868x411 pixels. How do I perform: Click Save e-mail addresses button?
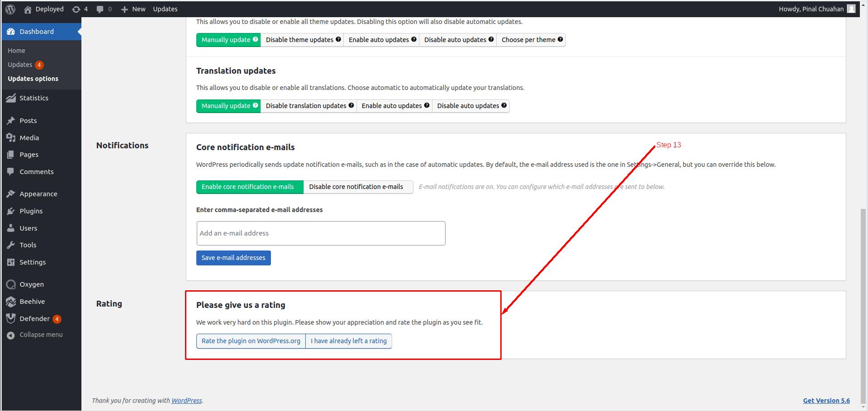click(233, 258)
